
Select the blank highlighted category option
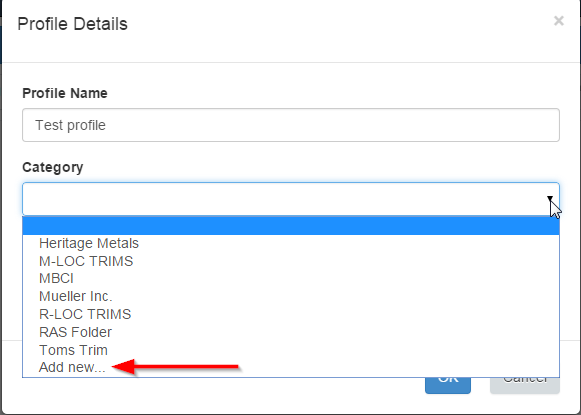(291, 226)
